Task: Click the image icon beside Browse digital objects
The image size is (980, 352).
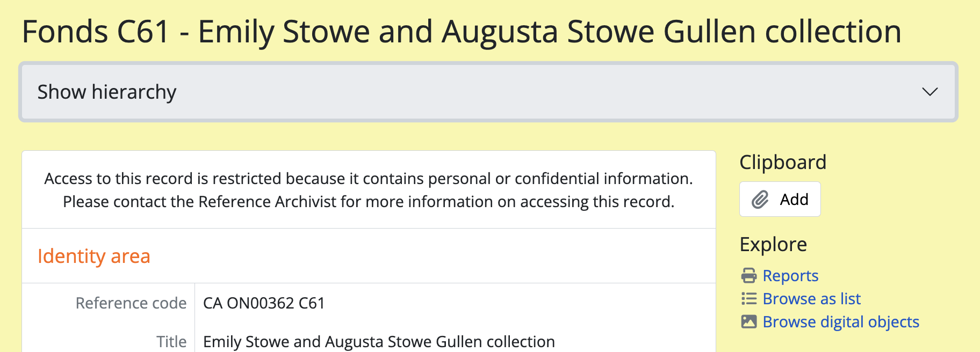Action: (748, 322)
